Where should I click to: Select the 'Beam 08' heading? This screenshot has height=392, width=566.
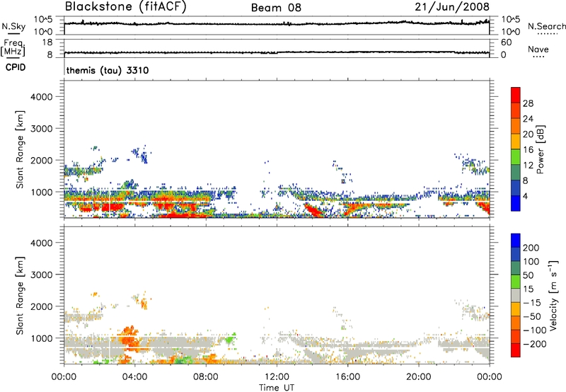(276, 8)
